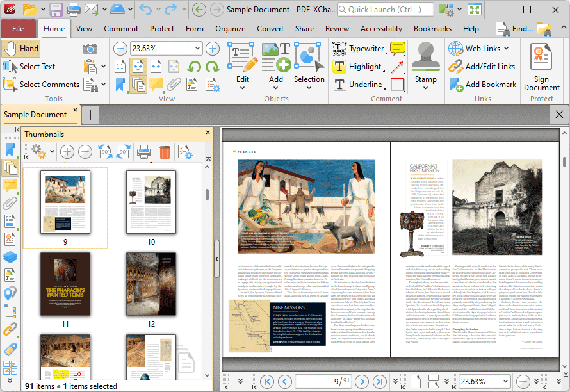
Task: Click the zoom in plus button in ribbon
Action: [x=213, y=49]
